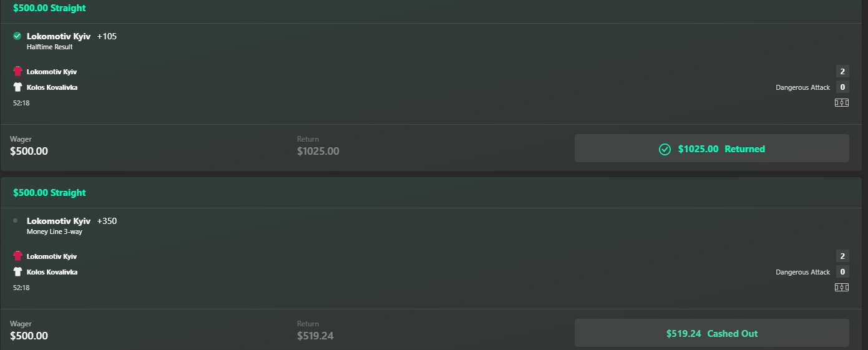Click the white Kolos Kovalivka jersey in first bet
Viewport: 868px width, 350px height.
coord(17,87)
